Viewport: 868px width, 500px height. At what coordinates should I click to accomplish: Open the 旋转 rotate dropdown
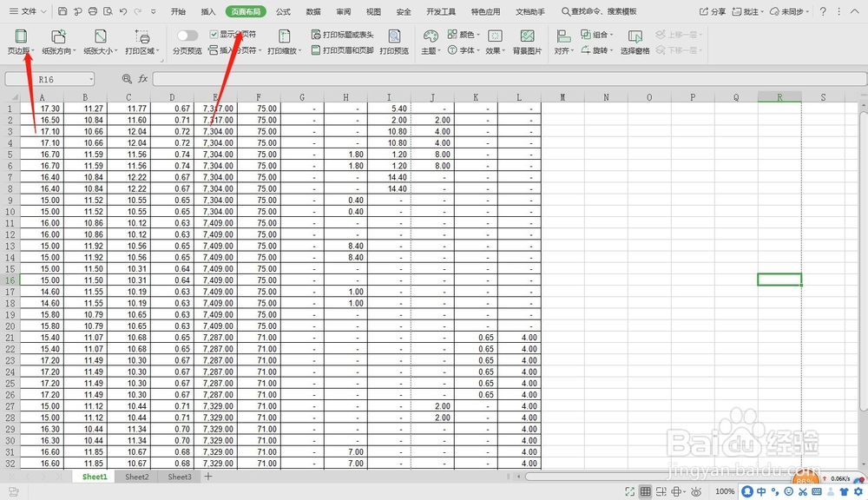coord(611,51)
